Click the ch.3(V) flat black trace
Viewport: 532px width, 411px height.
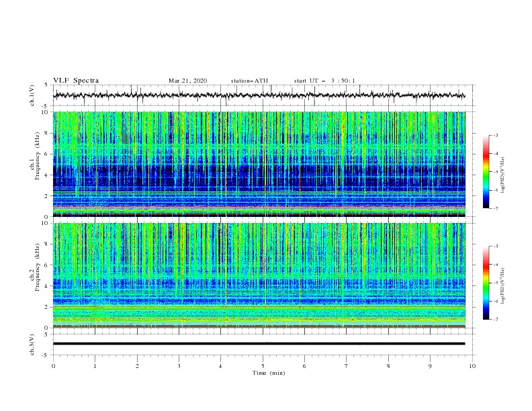point(259,344)
